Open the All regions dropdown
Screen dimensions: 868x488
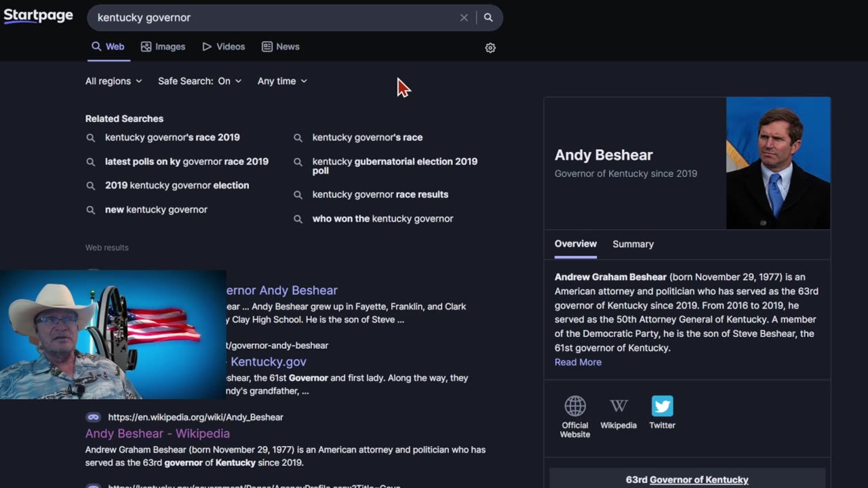tap(114, 81)
